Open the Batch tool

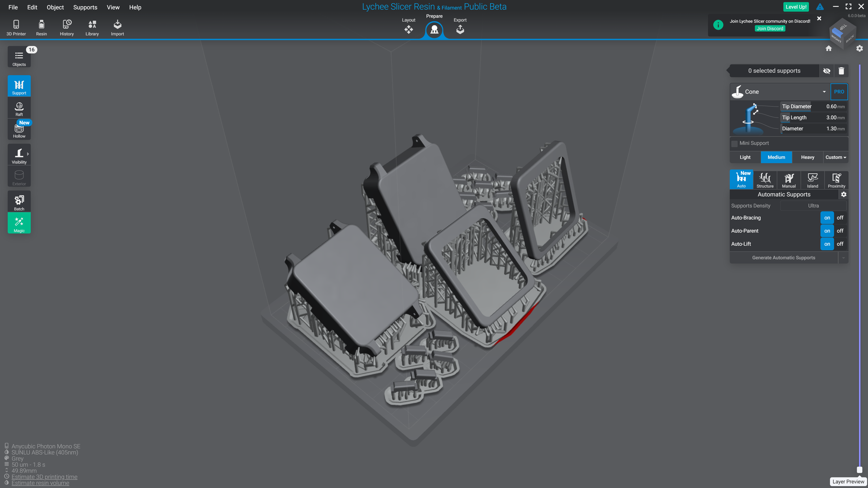(x=19, y=202)
